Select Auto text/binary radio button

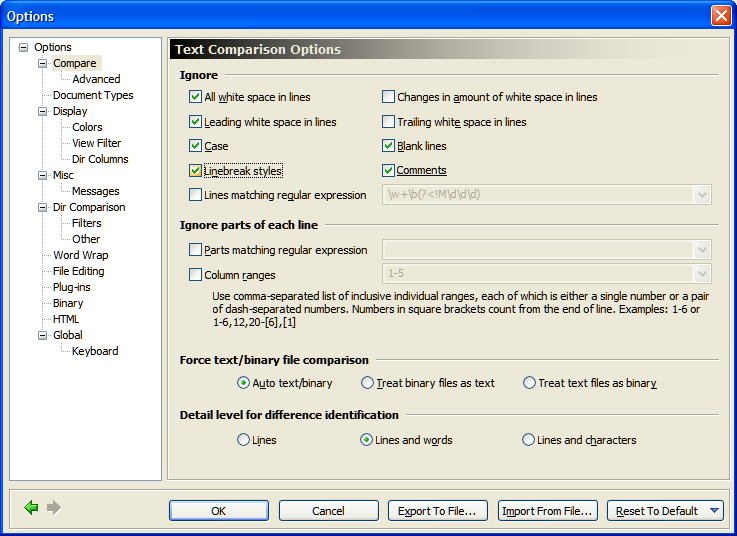pos(243,383)
